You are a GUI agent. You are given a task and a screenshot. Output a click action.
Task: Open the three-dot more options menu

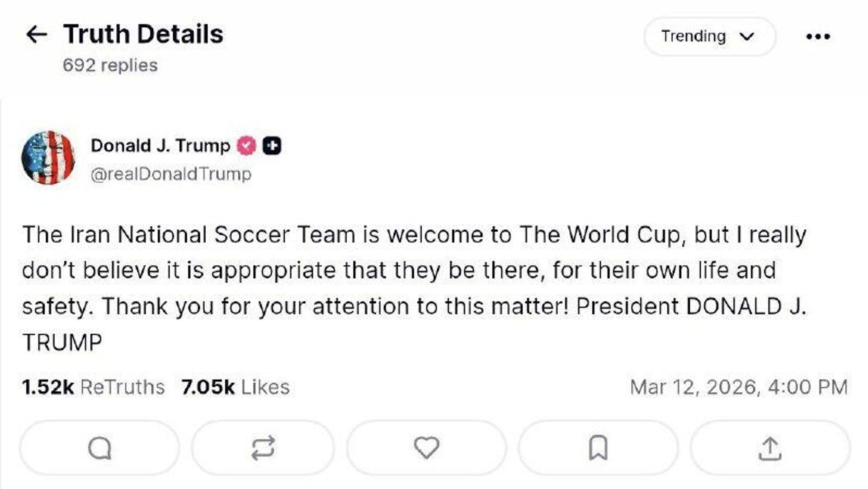point(818,36)
